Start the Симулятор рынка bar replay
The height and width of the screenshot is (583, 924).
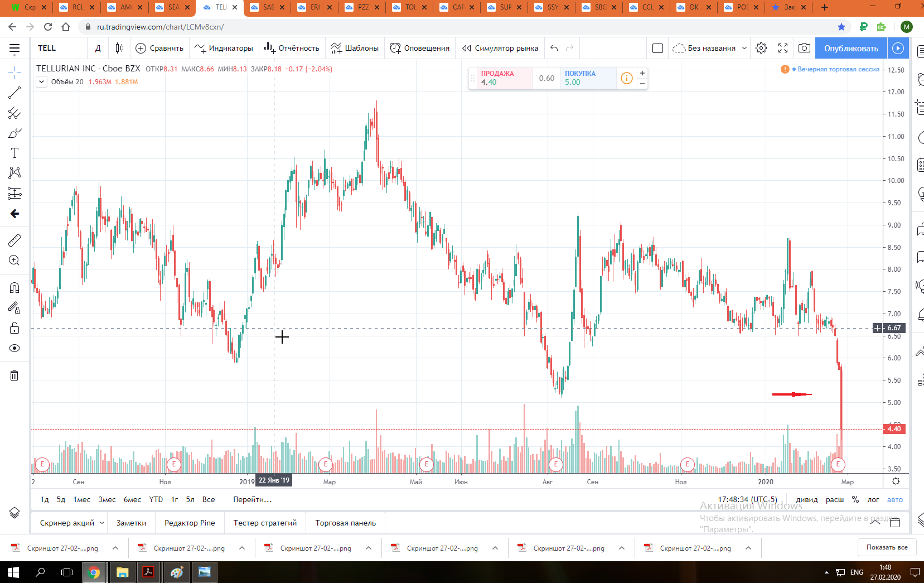(500, 48)
